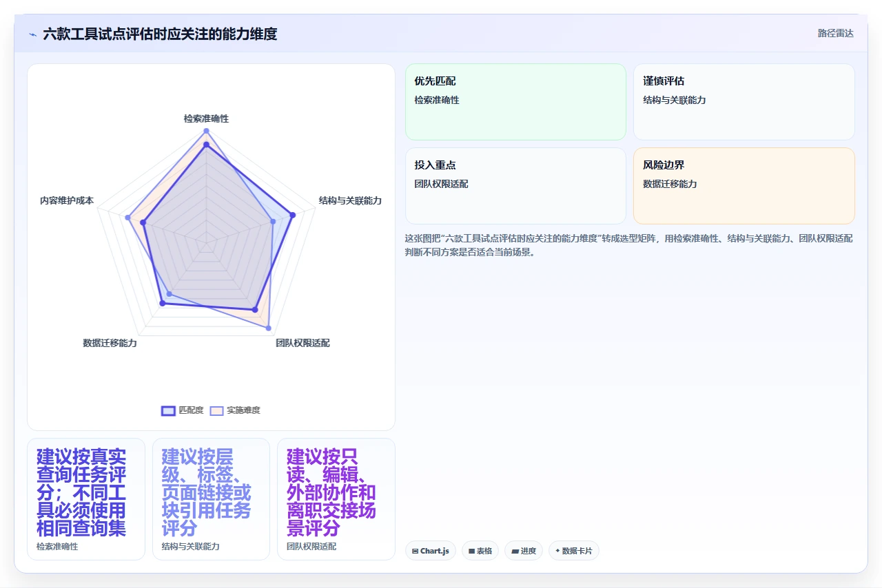Click the 匹配度 legend color box
Screen dimensions: 882x588
point(168,410)
